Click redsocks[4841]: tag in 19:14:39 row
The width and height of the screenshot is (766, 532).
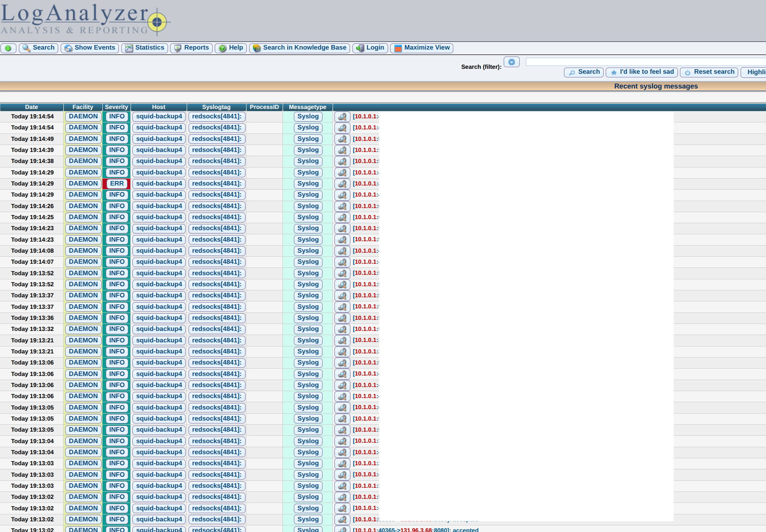click(217, 150)
